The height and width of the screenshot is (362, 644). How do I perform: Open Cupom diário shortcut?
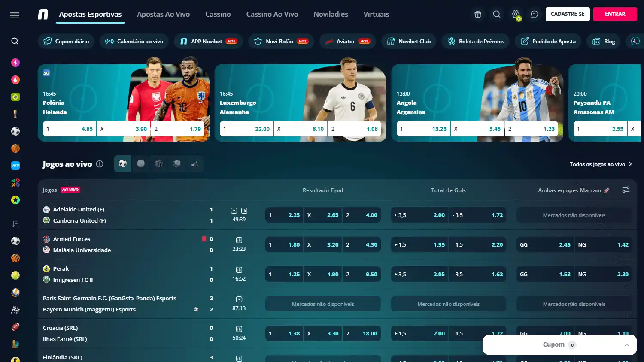click(66, 42)
